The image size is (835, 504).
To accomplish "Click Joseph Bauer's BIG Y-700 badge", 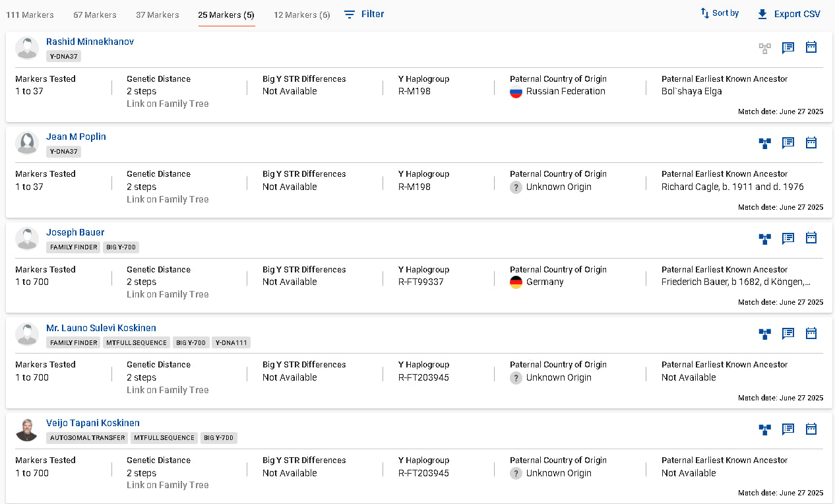I will pos(121,247).
